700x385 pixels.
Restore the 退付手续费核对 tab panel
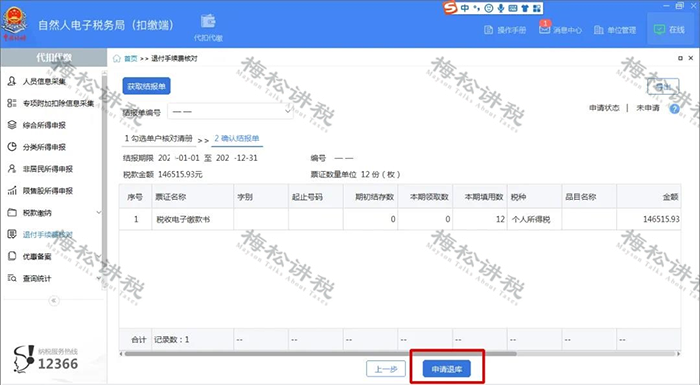[x=680, y=58]
